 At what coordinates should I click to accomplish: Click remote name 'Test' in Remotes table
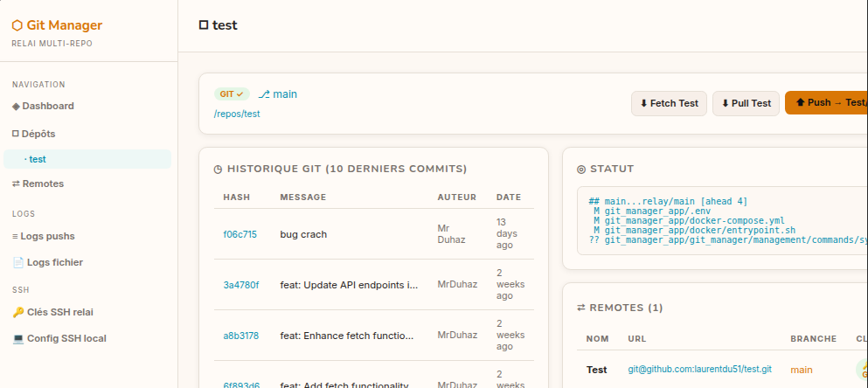[x=597, y=369]
